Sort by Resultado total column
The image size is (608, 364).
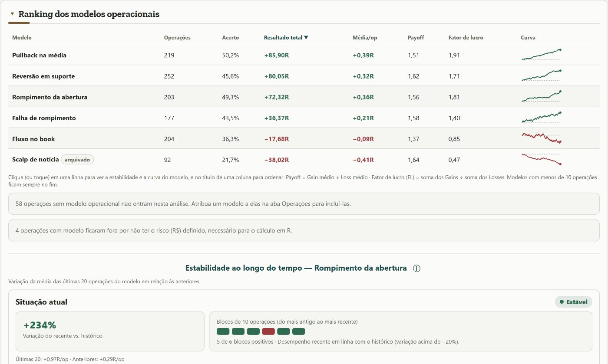coord(286,38)
